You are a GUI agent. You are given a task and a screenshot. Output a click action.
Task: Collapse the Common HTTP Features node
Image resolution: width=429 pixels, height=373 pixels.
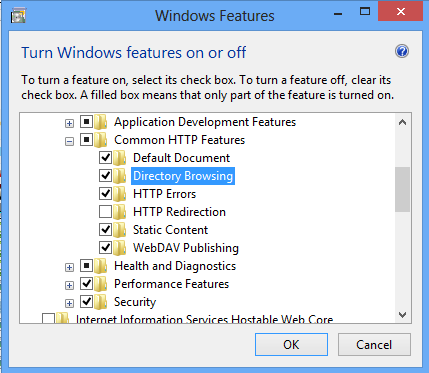69,141
